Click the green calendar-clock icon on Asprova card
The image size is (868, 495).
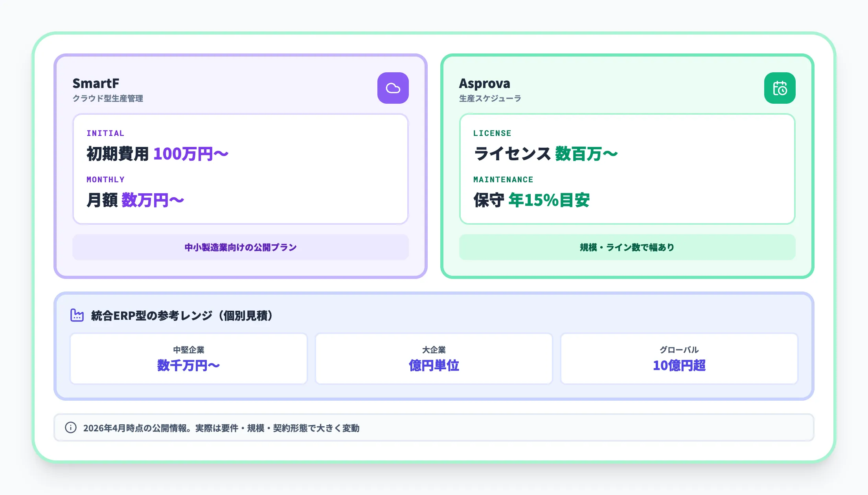click(x=780, y=88)
